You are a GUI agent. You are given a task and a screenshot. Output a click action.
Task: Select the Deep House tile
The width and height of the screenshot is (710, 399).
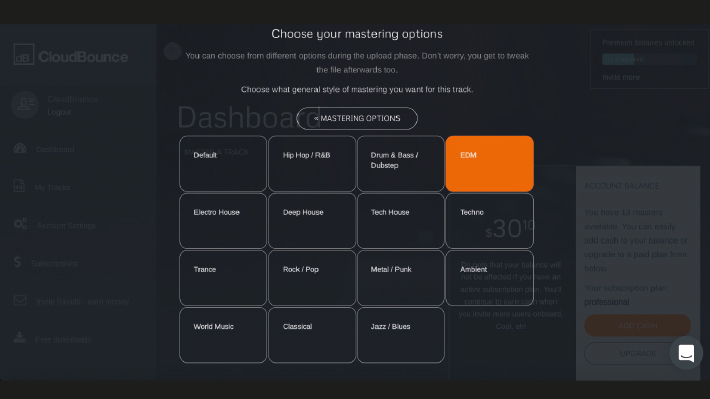(312, 221)
